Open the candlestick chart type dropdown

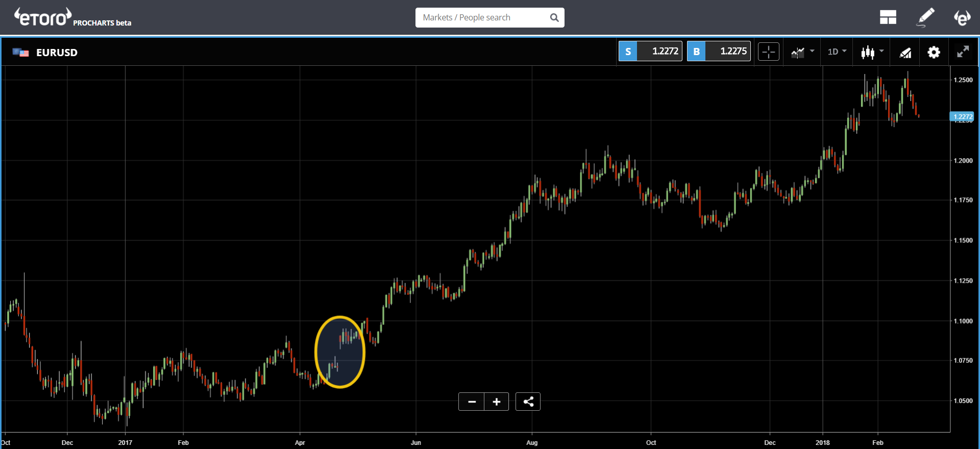872,52
